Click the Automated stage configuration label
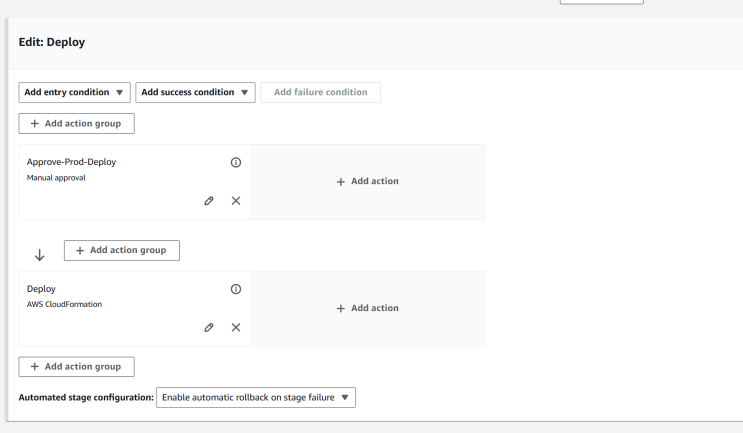 (86, 397)
